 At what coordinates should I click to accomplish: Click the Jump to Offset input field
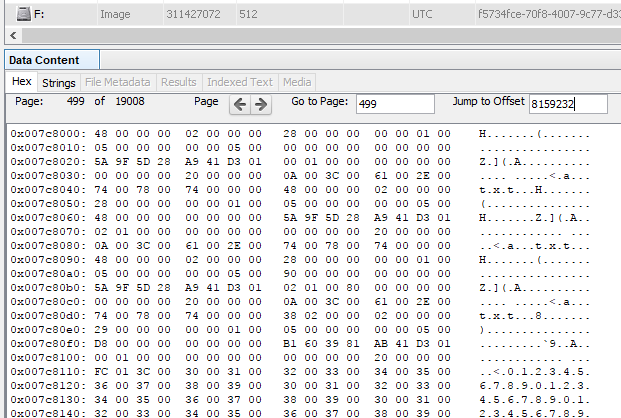[568, 104]
